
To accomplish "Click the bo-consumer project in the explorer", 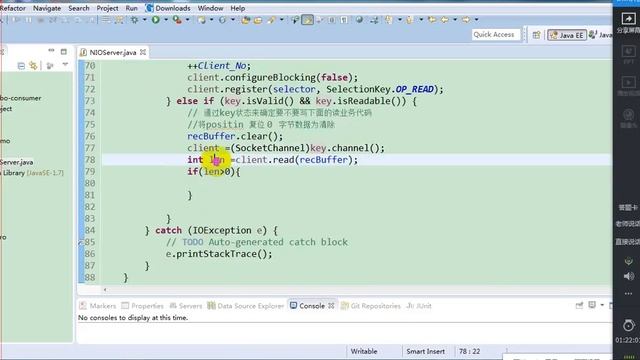I will click(20, 98).
